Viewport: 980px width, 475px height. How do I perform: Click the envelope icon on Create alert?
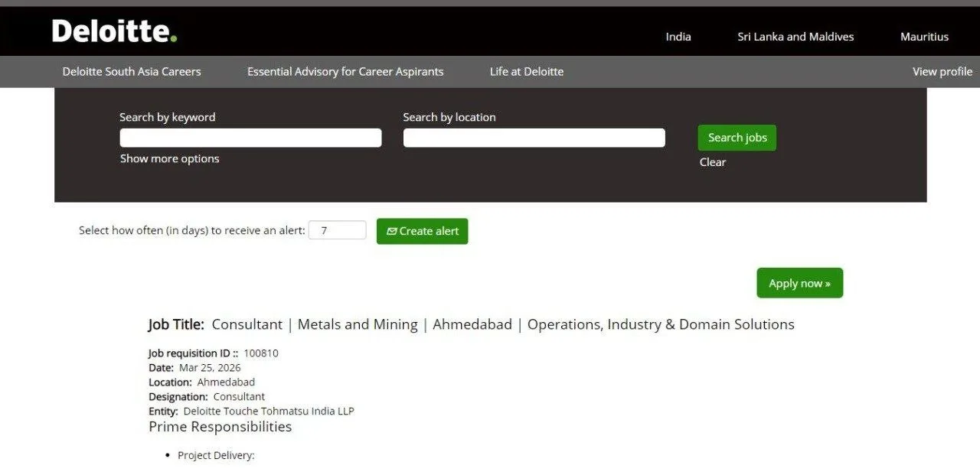[392, 232]
